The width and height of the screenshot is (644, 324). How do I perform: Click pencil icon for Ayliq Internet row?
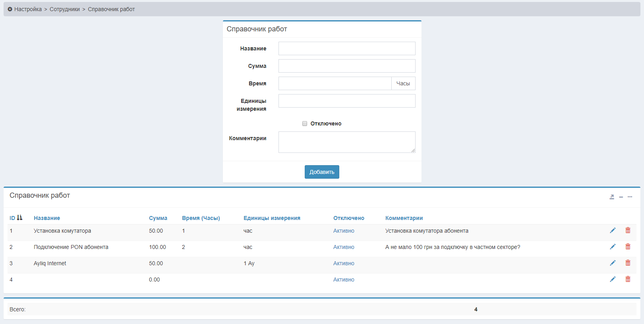[613, 263]
